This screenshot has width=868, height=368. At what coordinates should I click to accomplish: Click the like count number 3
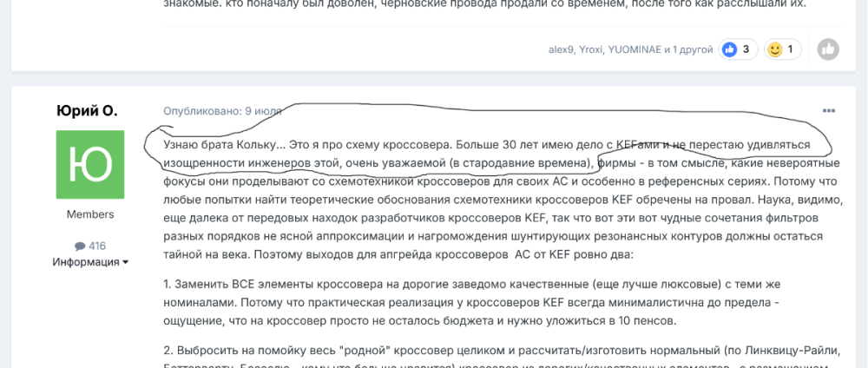tap(746, 49)
